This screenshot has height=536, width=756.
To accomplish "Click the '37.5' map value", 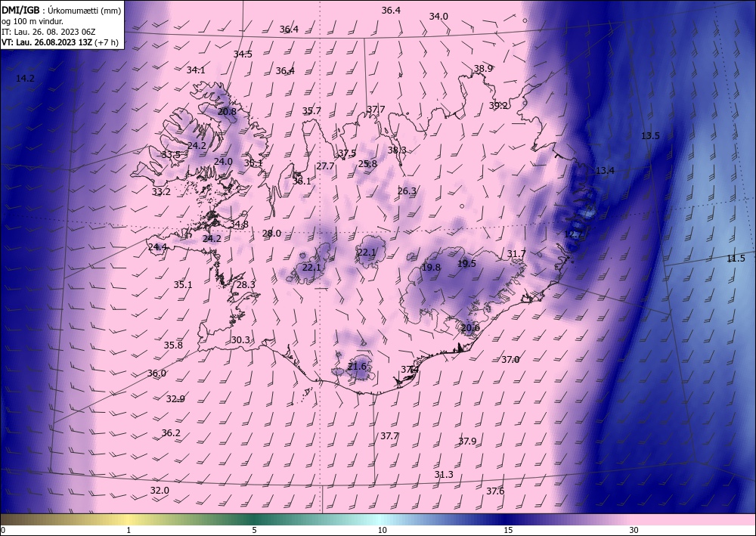I will click(x=347, y=153).
